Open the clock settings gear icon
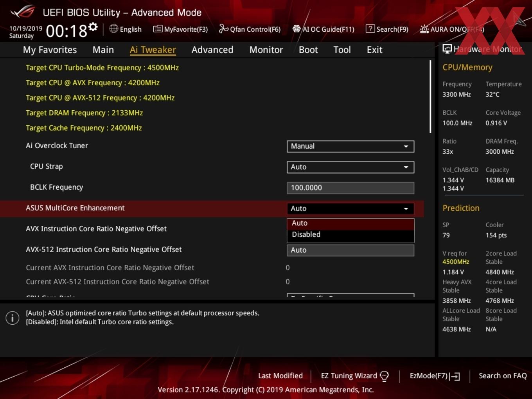This screenshot has width=532, height=399. pyautogui.click(x=93, y=27)
